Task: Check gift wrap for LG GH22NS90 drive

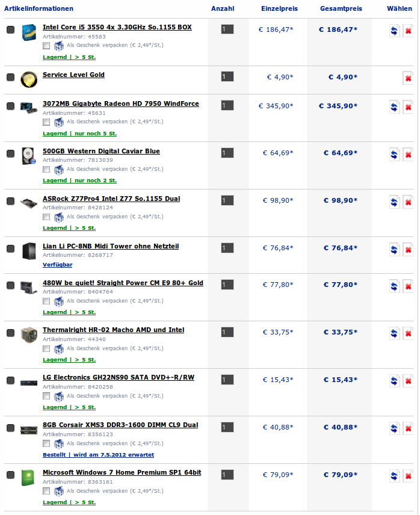Action: pyautogui.click(x=46, y=396)
